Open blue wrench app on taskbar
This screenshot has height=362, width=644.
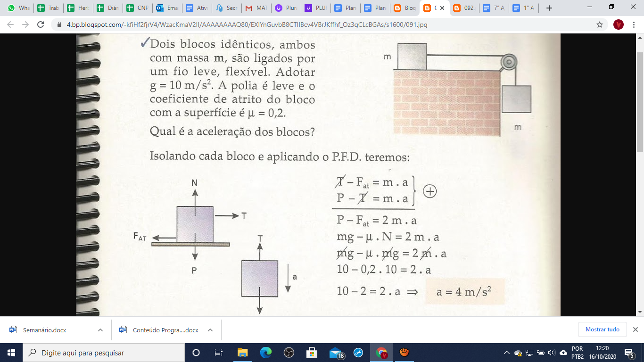pos(358,353)
